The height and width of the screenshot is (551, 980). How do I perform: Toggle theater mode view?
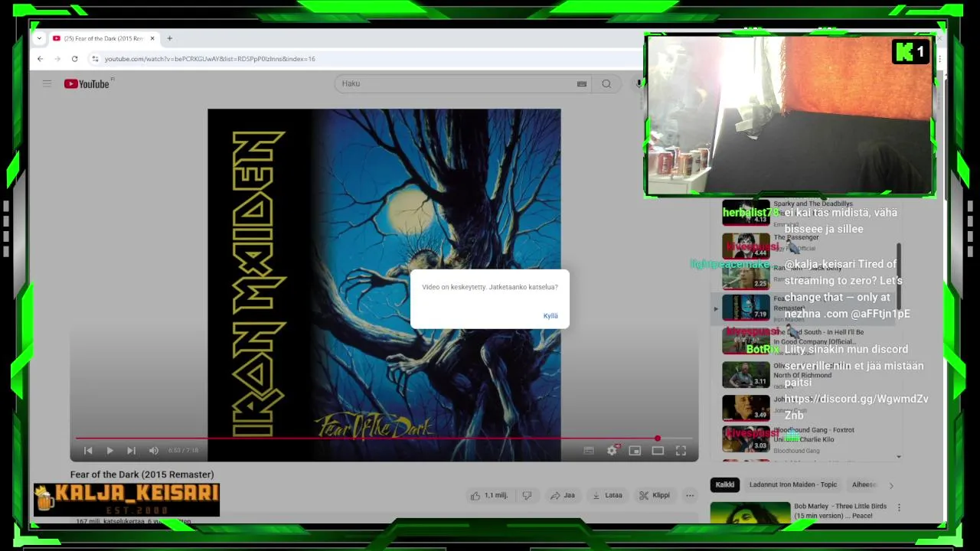click(658, 451)
